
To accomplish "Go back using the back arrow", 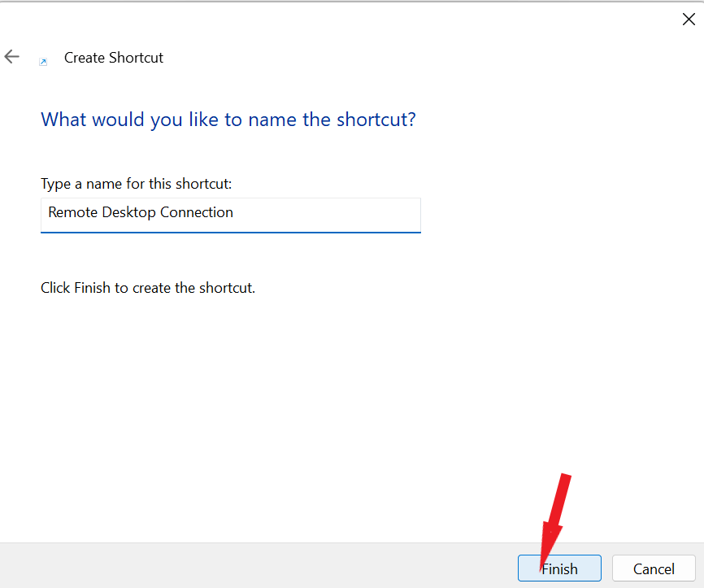I will pyautogui.click(x=11, y=57).
